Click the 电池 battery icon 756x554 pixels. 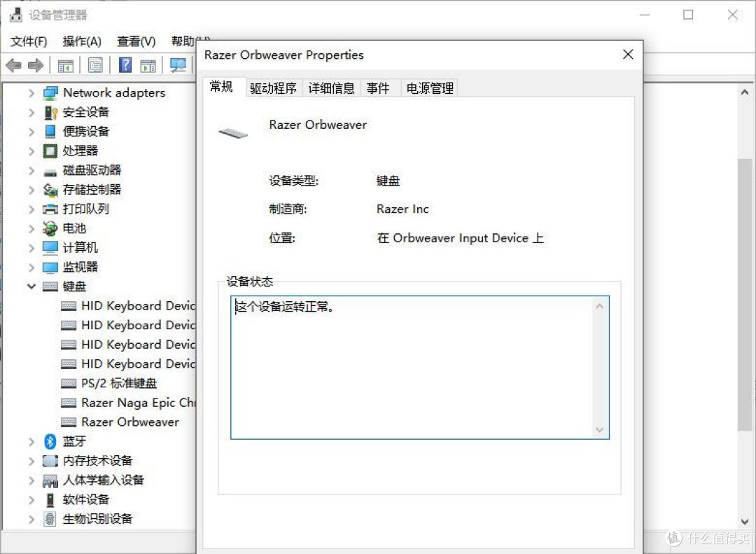(50, 228)
